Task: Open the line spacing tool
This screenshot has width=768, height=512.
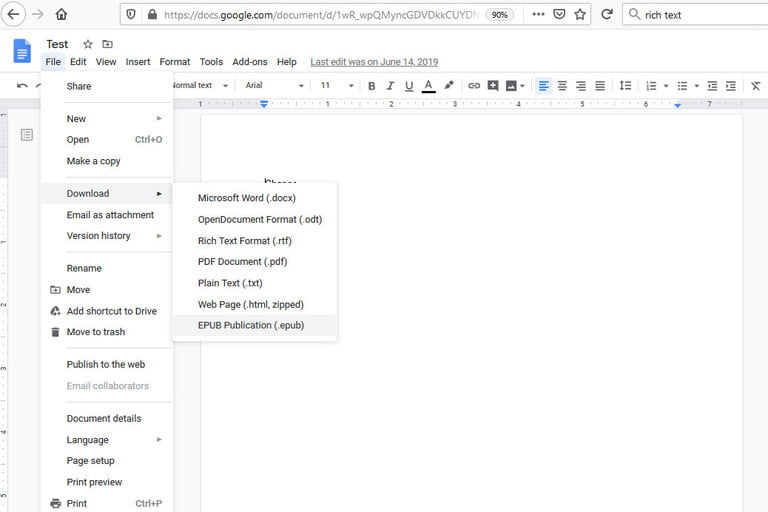Action: [626, 86]
